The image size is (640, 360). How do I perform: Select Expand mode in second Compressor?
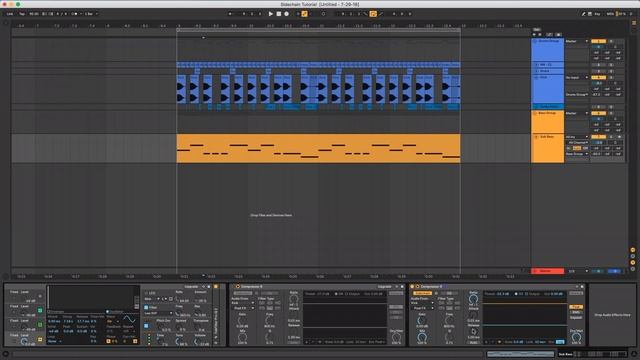(576, 317)
